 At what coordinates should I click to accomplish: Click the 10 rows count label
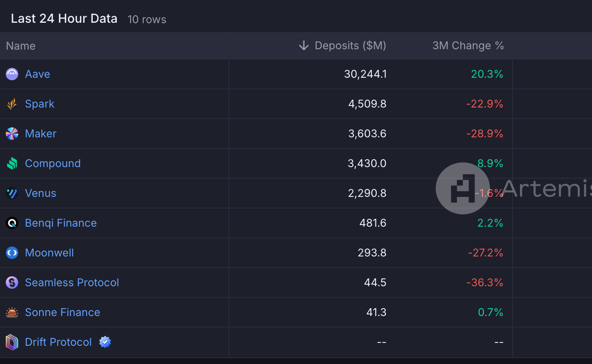click(147, 19)
